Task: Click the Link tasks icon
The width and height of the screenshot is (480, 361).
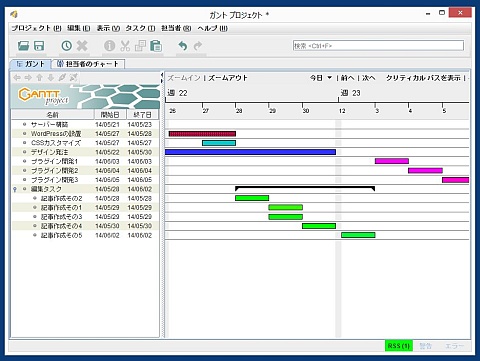Action: [62, 78]
